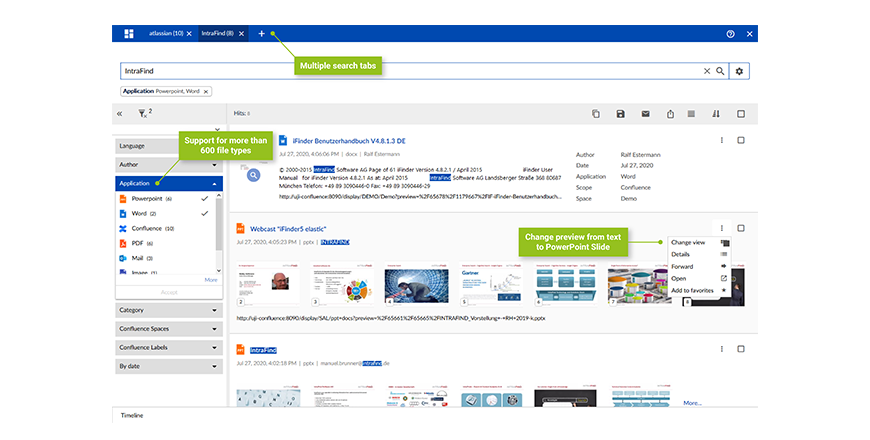Image resolution: width=870 pixels, height=440 pixels.
Task: Expand the Confluence Labels facet
Action: tap(169, 347)
